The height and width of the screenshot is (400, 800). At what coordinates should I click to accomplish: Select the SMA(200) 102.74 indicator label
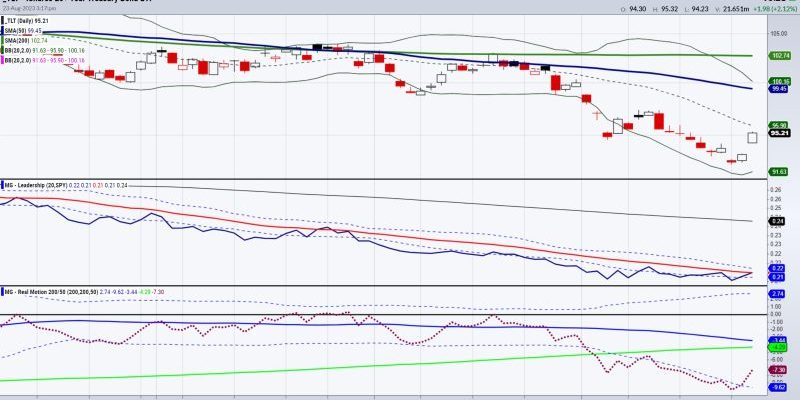click(x=26, y=40)
